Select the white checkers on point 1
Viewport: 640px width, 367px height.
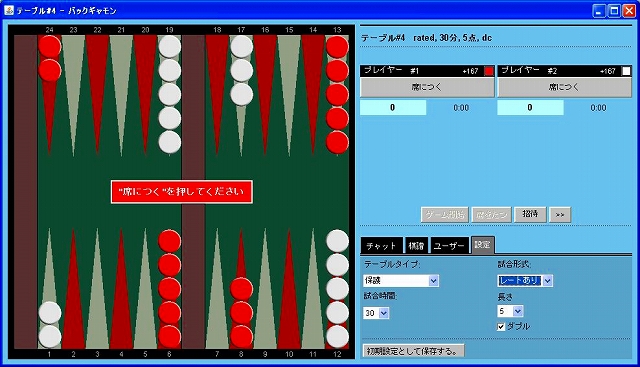click(50, 325)
